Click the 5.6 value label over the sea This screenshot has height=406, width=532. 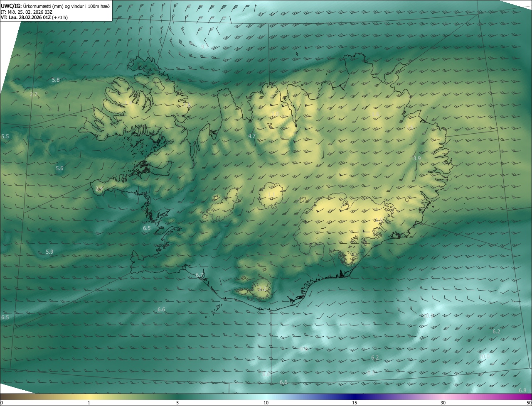59,168
